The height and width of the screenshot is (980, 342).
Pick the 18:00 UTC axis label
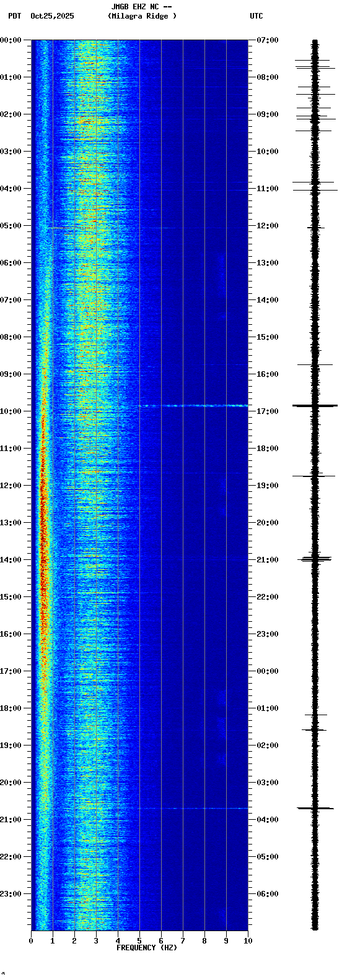coord(268,449)
